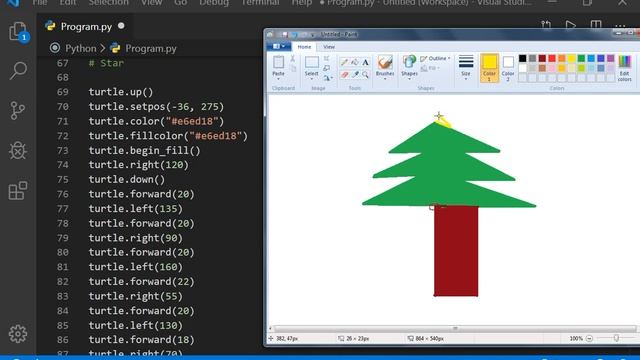The image size is (640, 360).
Task: Select the Text tool in Paint
Action: [365, 62]
